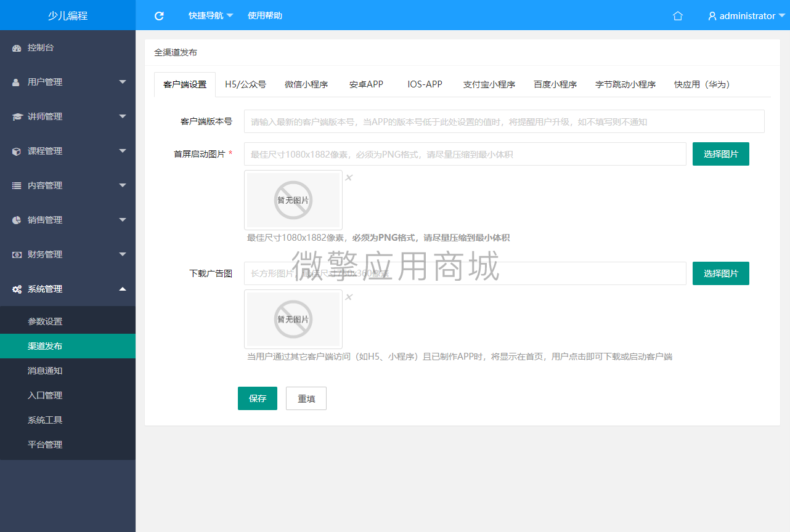Click the 系统管理 gears icon

17,289
